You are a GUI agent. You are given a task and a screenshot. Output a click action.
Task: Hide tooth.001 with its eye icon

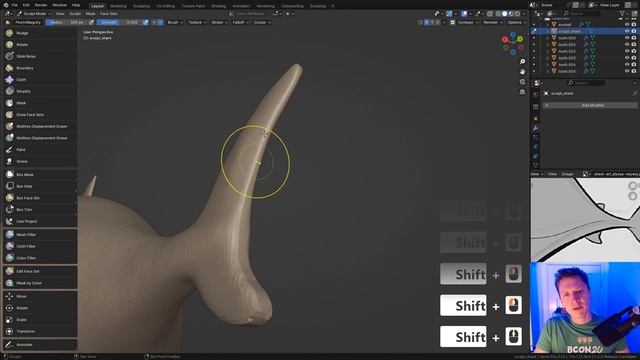click(627, 44)
